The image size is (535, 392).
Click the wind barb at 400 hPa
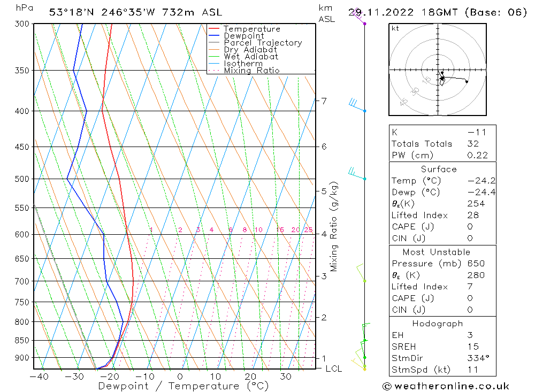[x=357, y=105]
